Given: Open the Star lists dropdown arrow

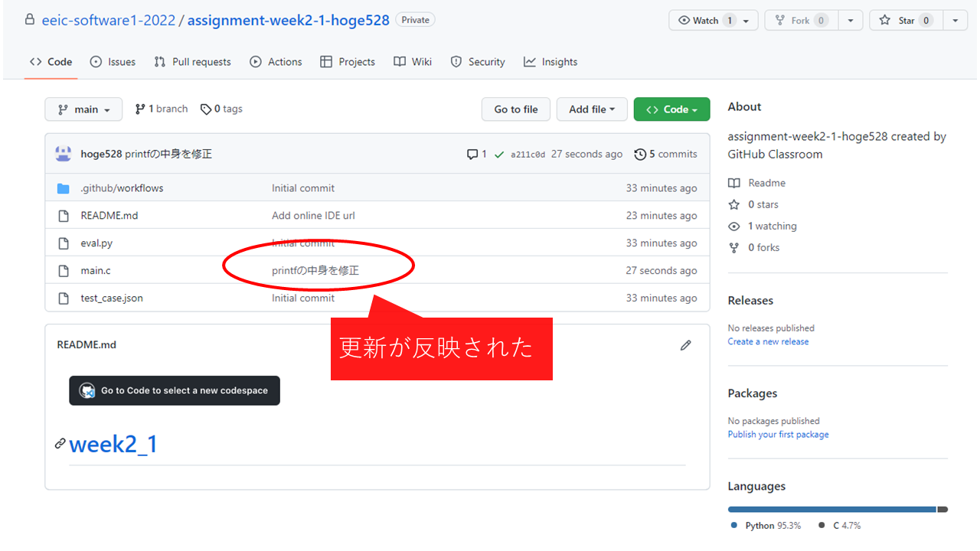Looking at the screenshot, I should (x=955, y=21).
